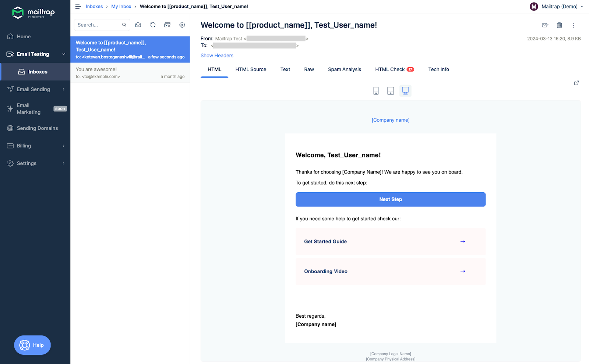Switch preview to mobile view
This screenshot has width=589, height=364.
375,90
